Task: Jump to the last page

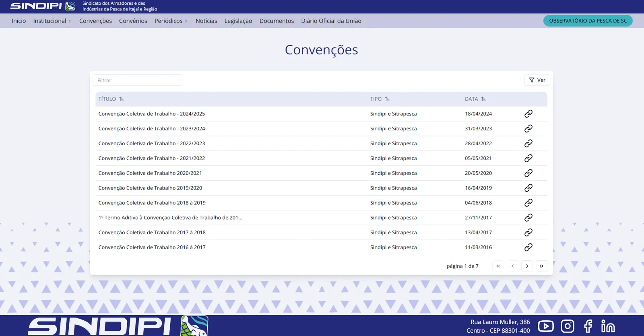Action: tap(541, 266)
